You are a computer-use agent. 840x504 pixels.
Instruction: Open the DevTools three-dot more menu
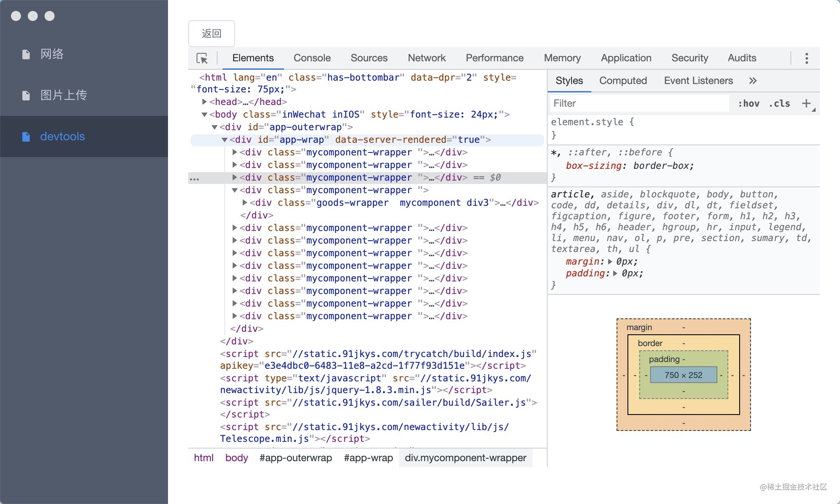click(x=806, y=58)
